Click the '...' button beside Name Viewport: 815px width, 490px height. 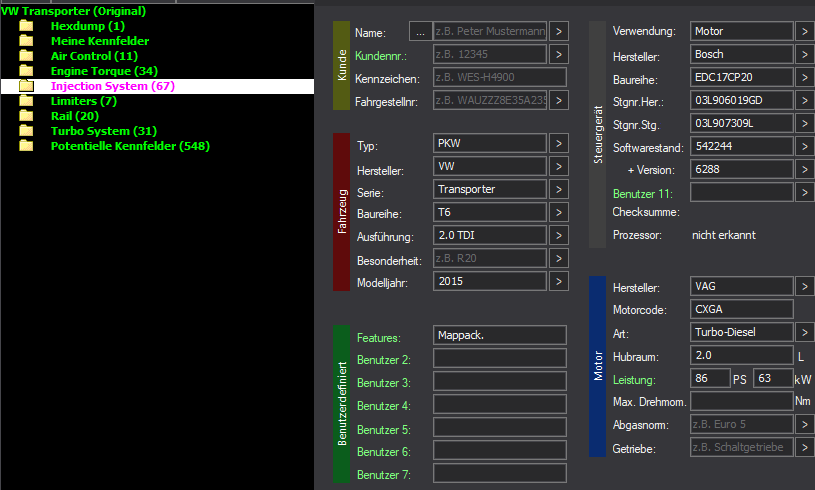(420, 31)
